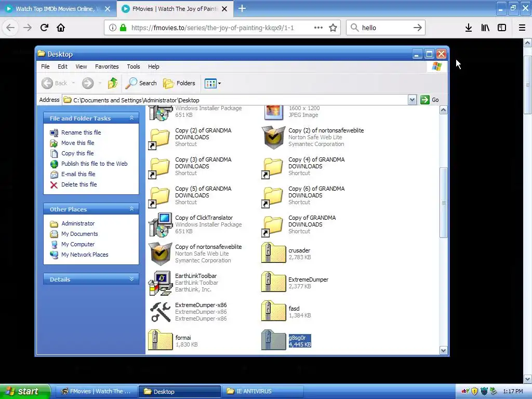Click Rename this file
Image resolution: width=532 pixels, height=399 pixels.
(81, 132)
